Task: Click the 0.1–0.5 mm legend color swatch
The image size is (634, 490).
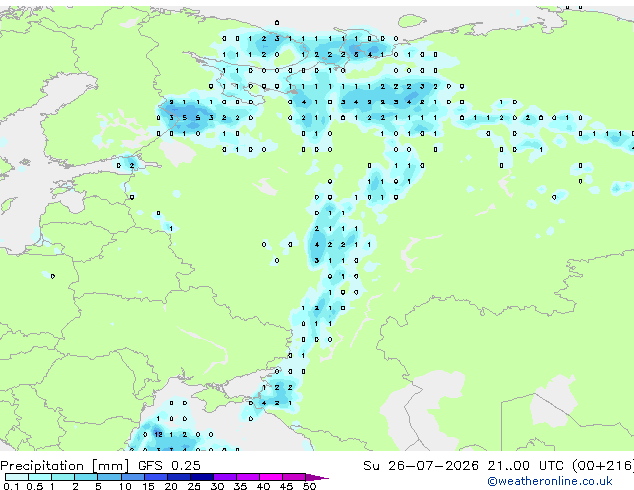Action: [17, 477]
